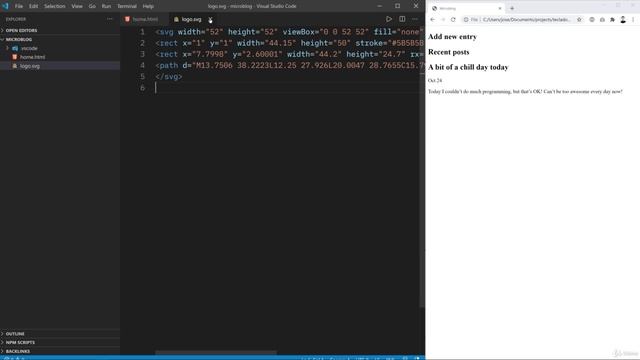Open the Go menu
Image resolution: width=640 pixels, height=360 pixels.
92,6
